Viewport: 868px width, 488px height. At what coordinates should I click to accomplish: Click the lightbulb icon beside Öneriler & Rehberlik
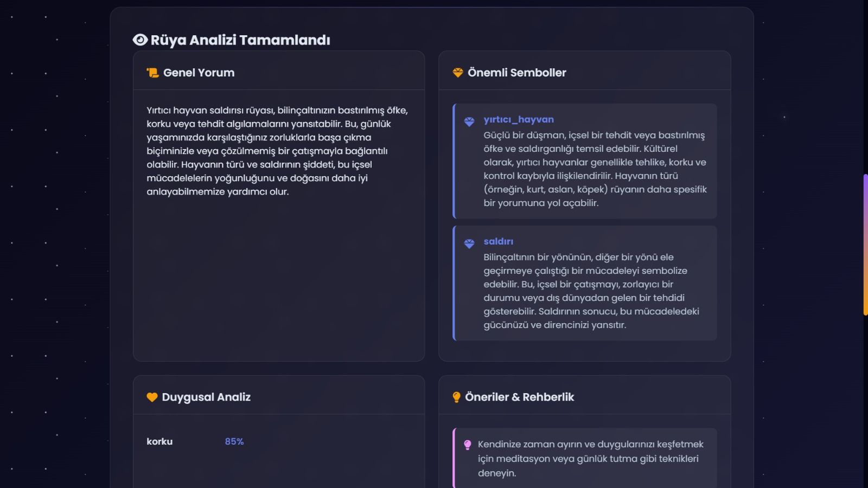point(456,397)
